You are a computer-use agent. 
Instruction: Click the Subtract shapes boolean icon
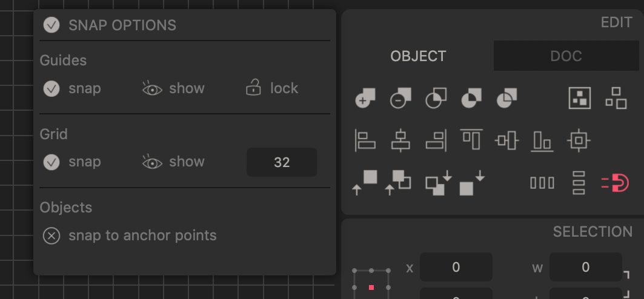coord(400,98)
